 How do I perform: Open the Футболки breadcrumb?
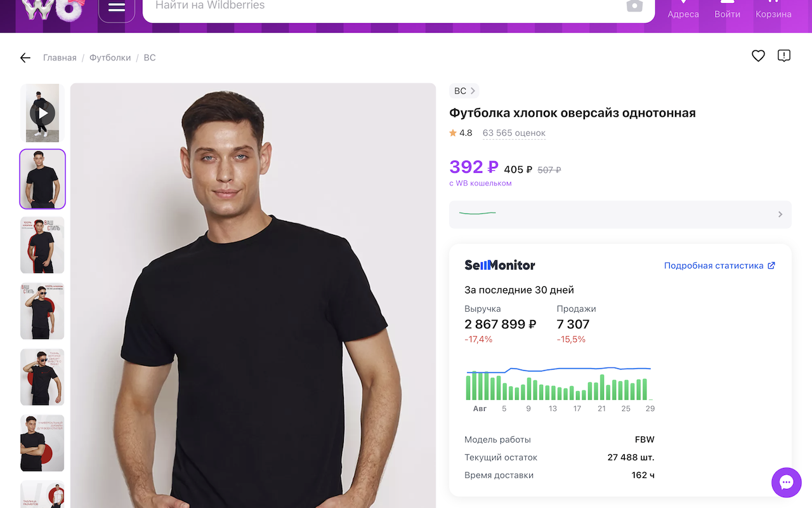110,57
